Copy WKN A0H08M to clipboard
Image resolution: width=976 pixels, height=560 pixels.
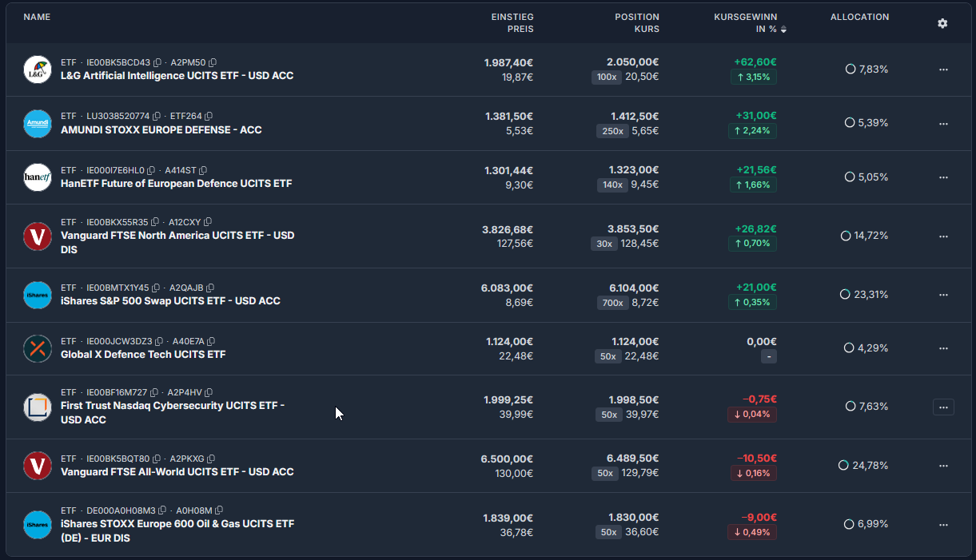(219, 510)
